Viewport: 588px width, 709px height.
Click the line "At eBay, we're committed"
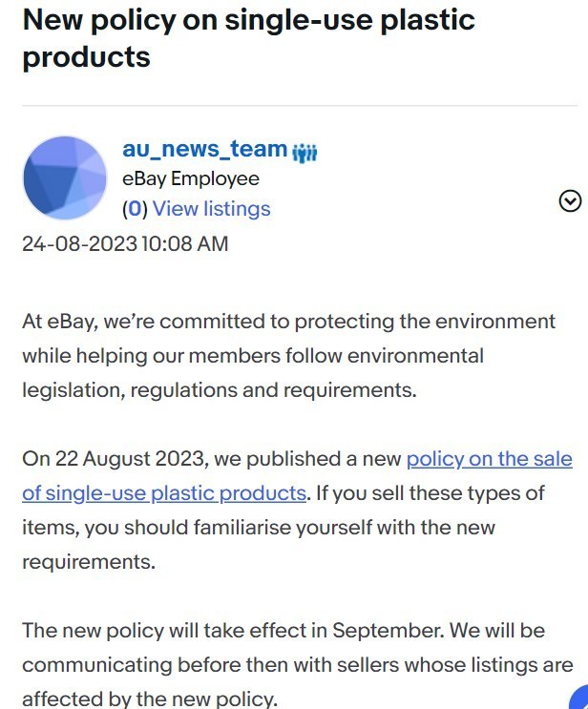[x=288, y=322]
